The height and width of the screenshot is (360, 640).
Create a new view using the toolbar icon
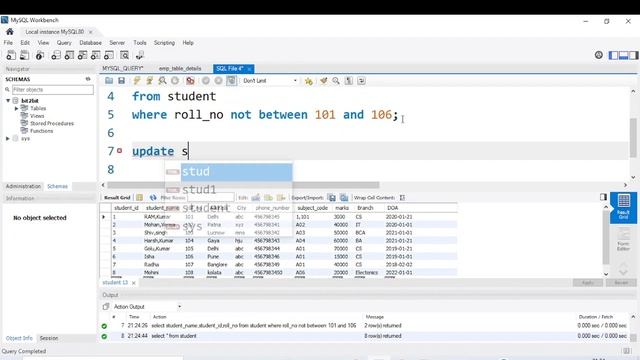coord(82,56)
